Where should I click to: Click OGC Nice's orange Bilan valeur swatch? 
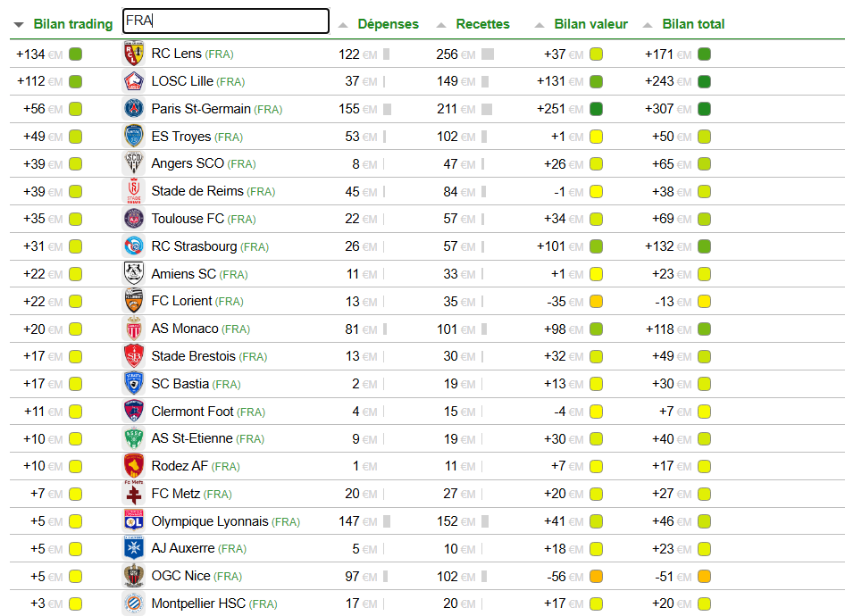(x=596, y=577)
